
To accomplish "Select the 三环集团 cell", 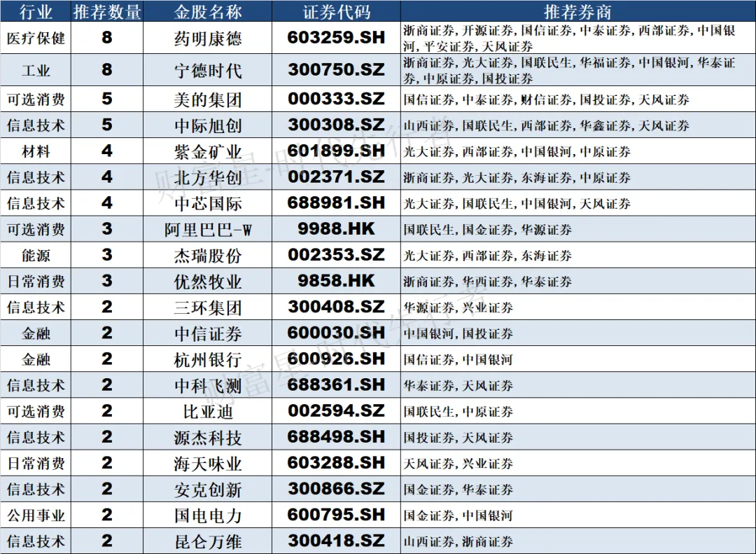I will 207,308.
